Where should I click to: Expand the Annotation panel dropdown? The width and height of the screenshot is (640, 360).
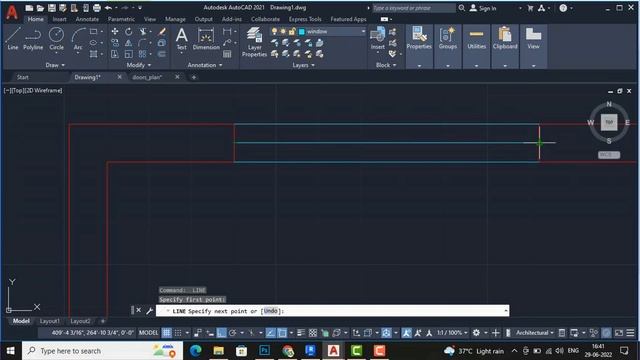click(205, 65)
